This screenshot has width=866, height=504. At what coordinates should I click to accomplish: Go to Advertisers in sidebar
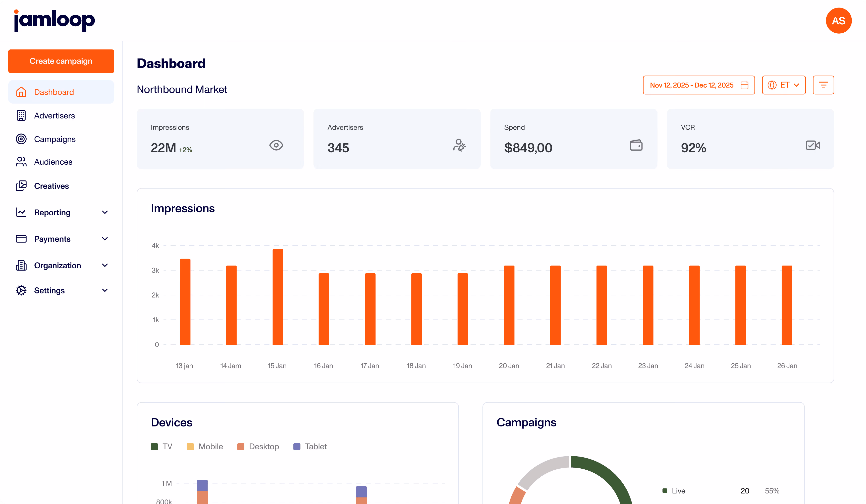click(x=61, y=116)
